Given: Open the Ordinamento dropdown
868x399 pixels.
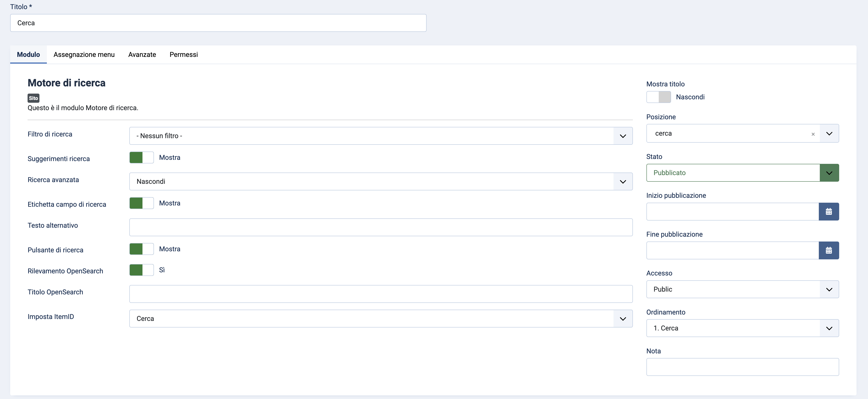Looking at the screenshot, I should [x=743, y=328].
